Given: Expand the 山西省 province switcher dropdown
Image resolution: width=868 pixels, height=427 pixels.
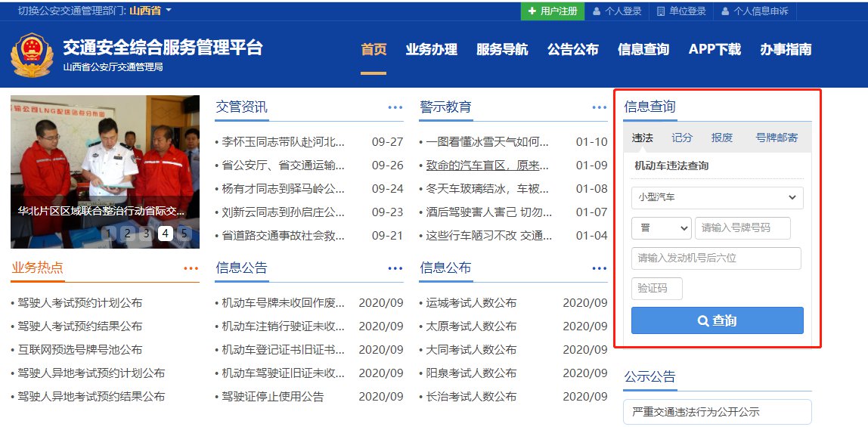Looking at the screenshot, I should (x=150, y=11).
